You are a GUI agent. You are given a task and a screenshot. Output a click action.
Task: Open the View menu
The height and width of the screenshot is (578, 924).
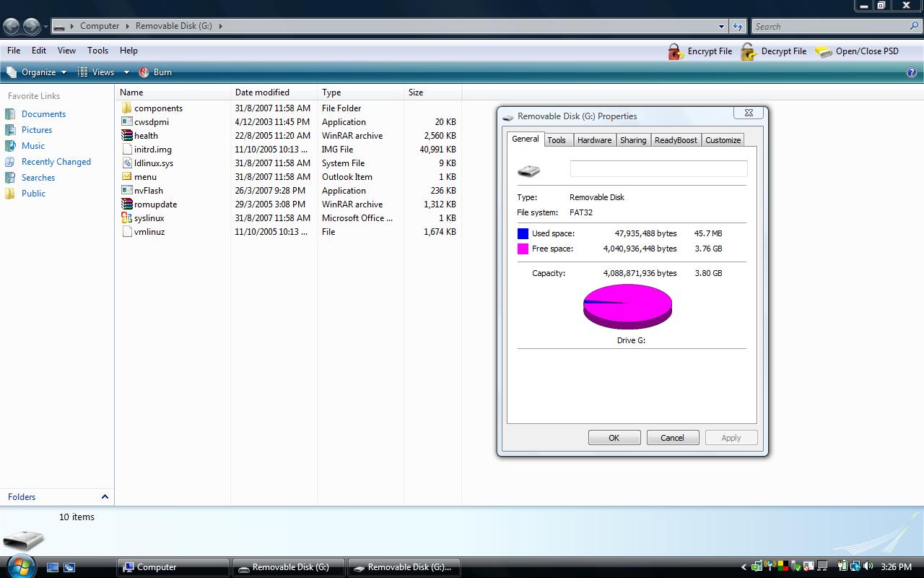66,51
